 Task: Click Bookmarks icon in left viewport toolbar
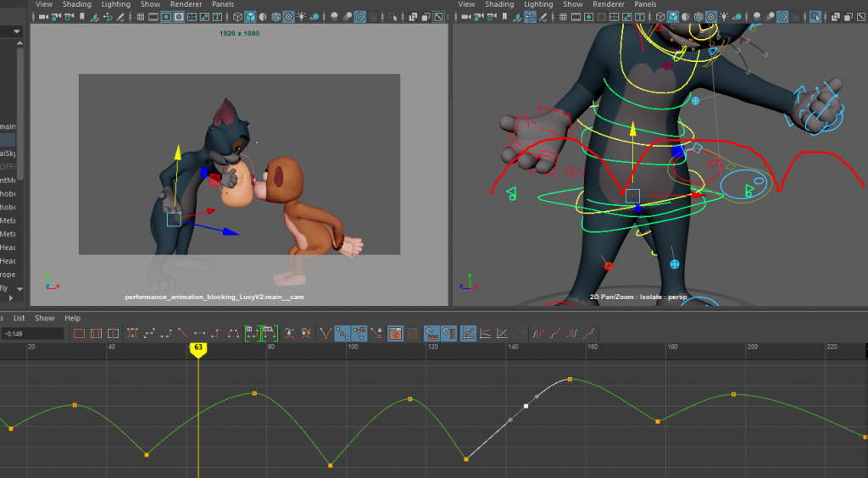tap(82, 17)
